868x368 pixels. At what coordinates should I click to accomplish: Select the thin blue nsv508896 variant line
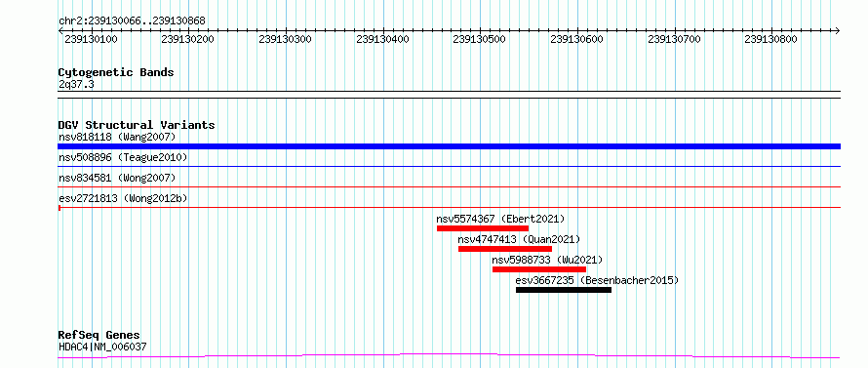click(449, 166)
